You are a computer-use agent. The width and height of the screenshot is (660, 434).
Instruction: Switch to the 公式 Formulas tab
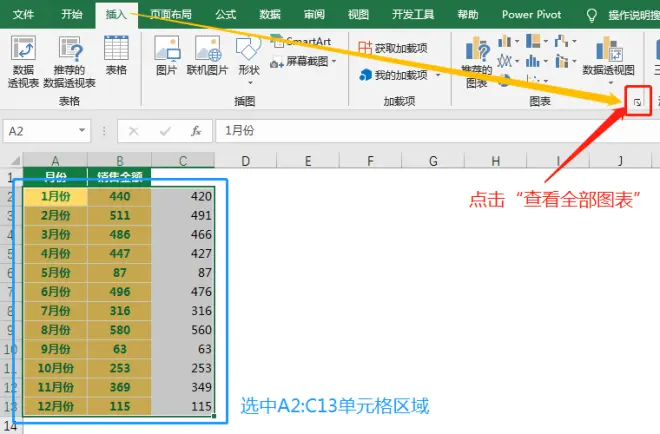(226, 15)
